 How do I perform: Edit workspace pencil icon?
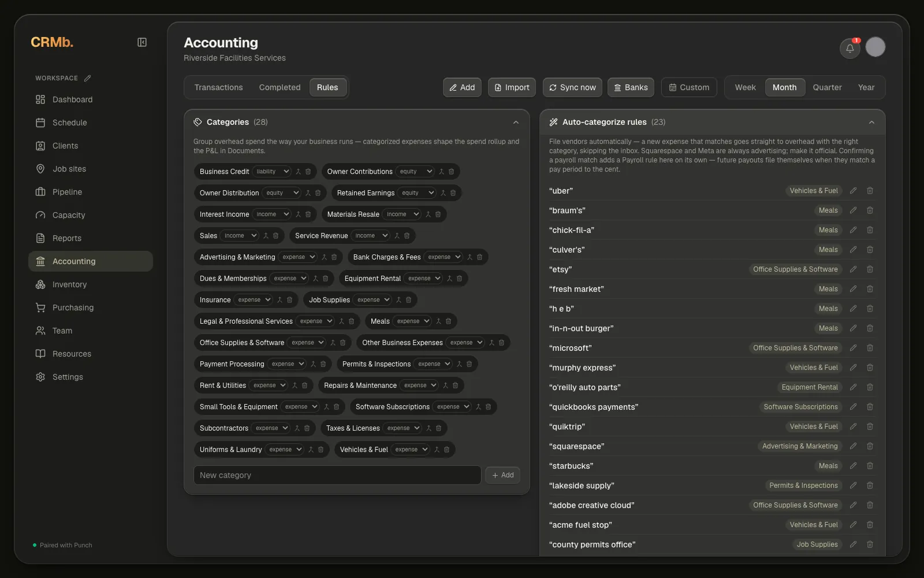tap(88, 78)
